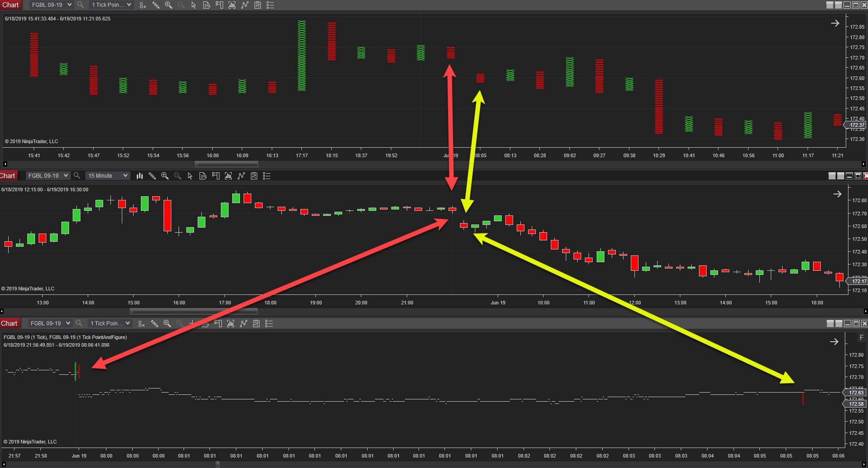Screen dimensions: 868x468
Task: Zoom in on the 15 Minute chart
Action: click(165, 176)
